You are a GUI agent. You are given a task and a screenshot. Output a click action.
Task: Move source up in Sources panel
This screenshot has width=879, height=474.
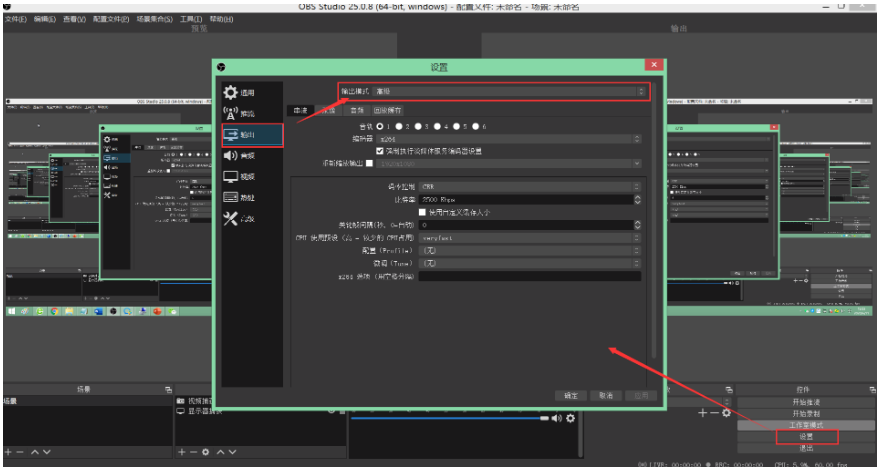220,452
